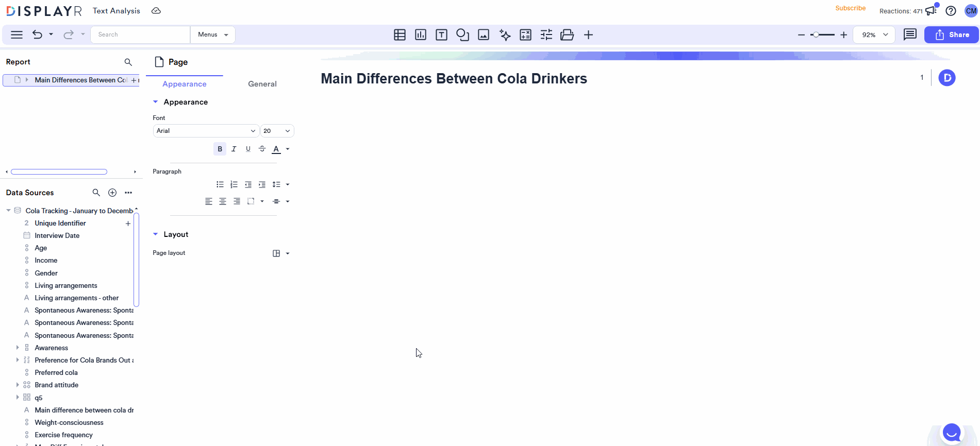
Task: Click the cloud save status icon
Action: pyautogui.click(x=156, y=11)
